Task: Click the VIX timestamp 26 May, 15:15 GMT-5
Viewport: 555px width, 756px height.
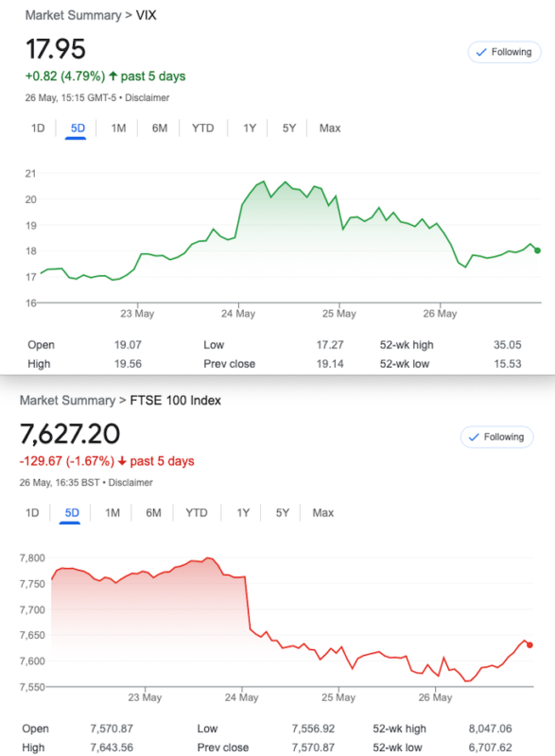Action: pyautogui.click(x=71, y=98)
